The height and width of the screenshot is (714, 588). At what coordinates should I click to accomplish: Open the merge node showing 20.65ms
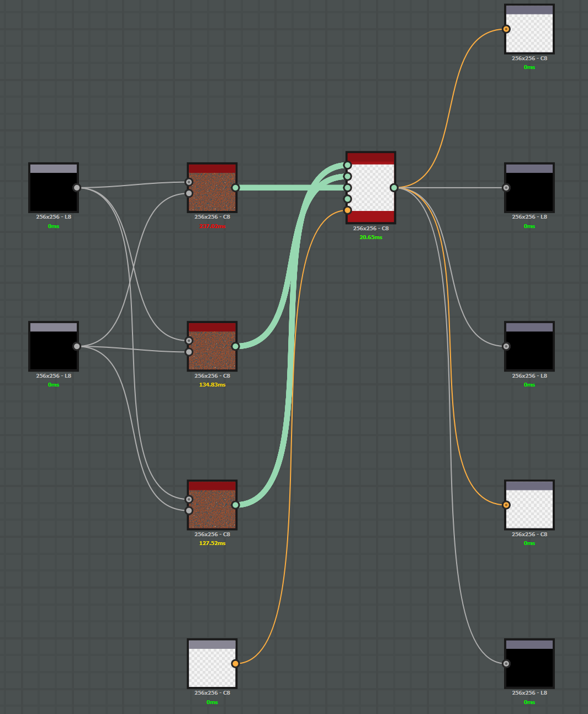click(x=370, y=188)
